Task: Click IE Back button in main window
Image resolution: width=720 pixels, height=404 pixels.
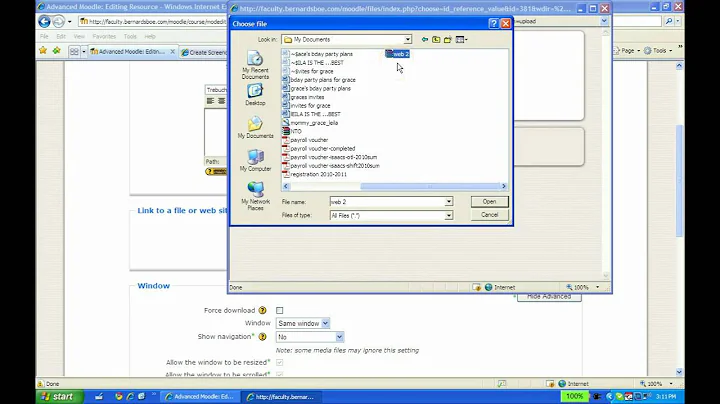Action: tap(44, 22)
